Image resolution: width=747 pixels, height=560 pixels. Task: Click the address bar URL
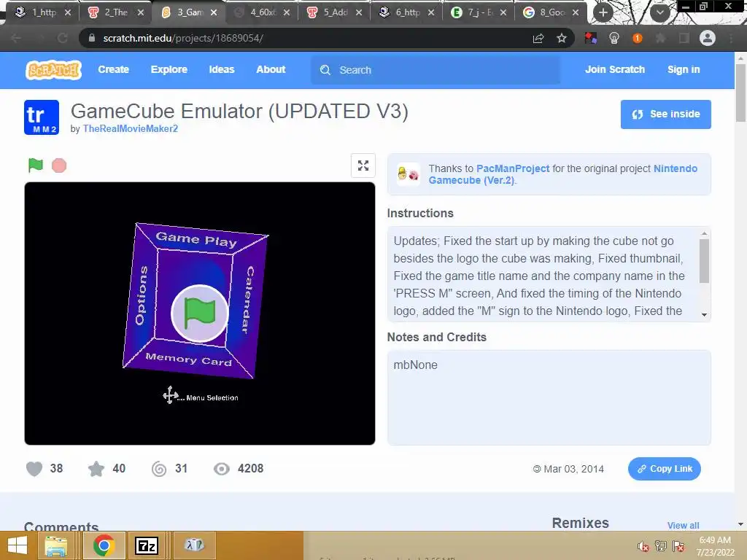point(183,38)
